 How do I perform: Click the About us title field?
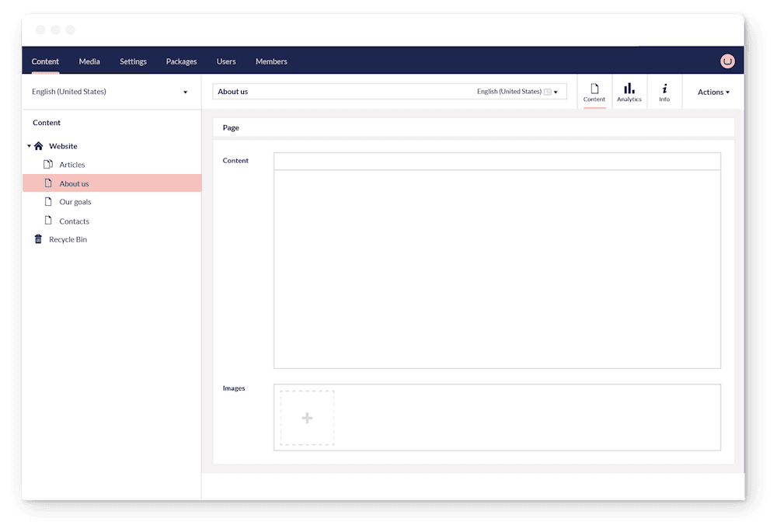click(x=311, y=91)
